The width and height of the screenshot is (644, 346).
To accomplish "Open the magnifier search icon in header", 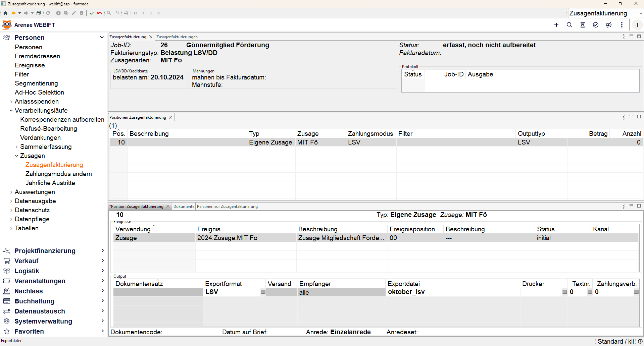I will (x=569, y=25).
